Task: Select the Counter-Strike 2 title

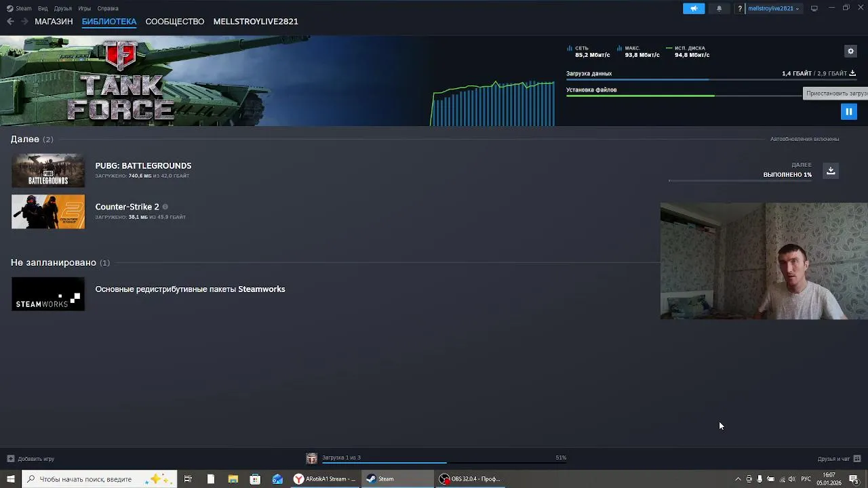Action: (127, 207)
